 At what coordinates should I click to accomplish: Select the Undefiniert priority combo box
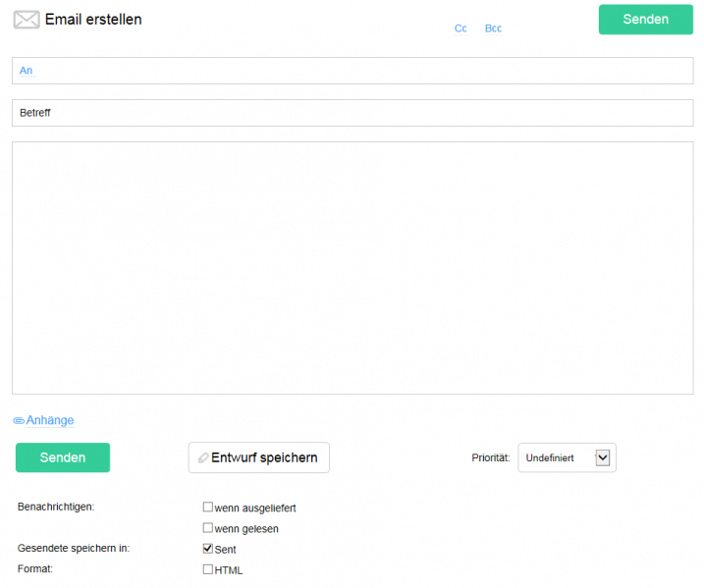[x=568, y=457]
